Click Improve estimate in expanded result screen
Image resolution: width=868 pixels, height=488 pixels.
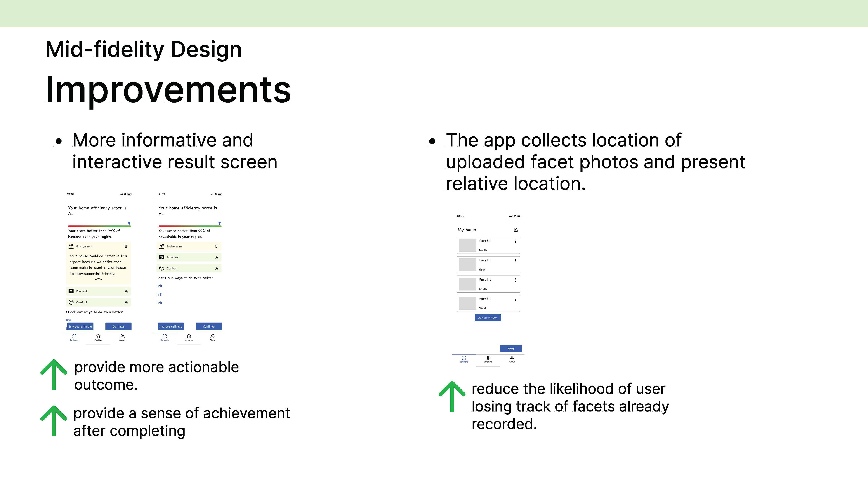(x=80, y=326)
